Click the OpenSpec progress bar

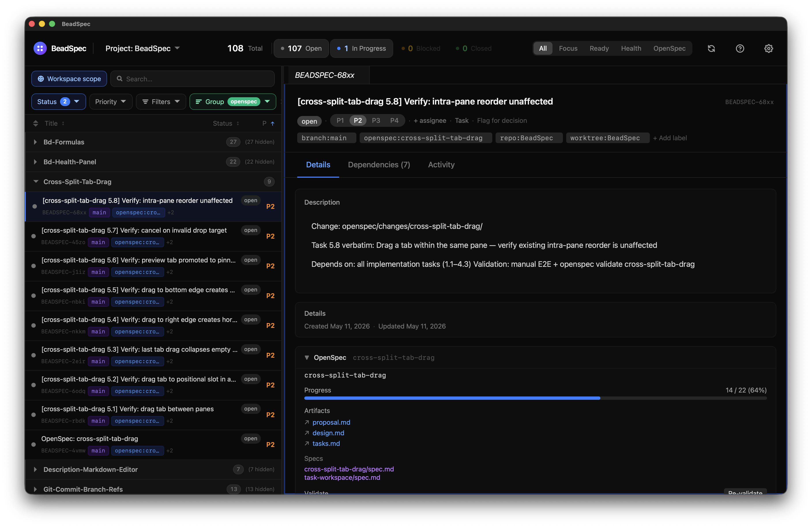pos(535,398)
